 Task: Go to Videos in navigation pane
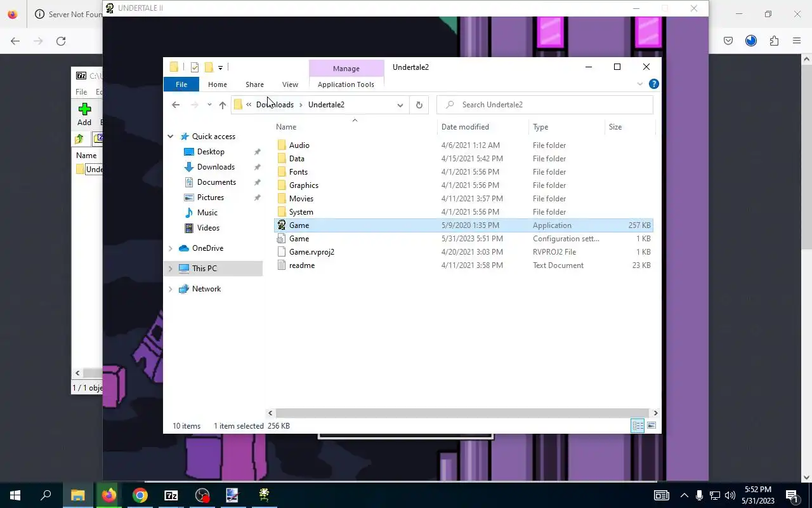point(208,228)
